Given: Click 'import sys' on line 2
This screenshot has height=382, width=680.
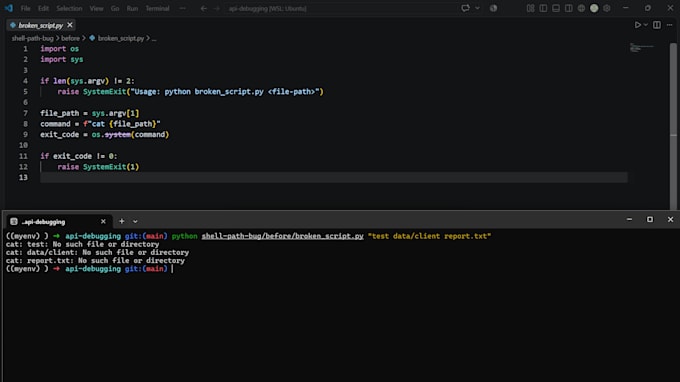Looking at the screenshot, I should [62, 59].
